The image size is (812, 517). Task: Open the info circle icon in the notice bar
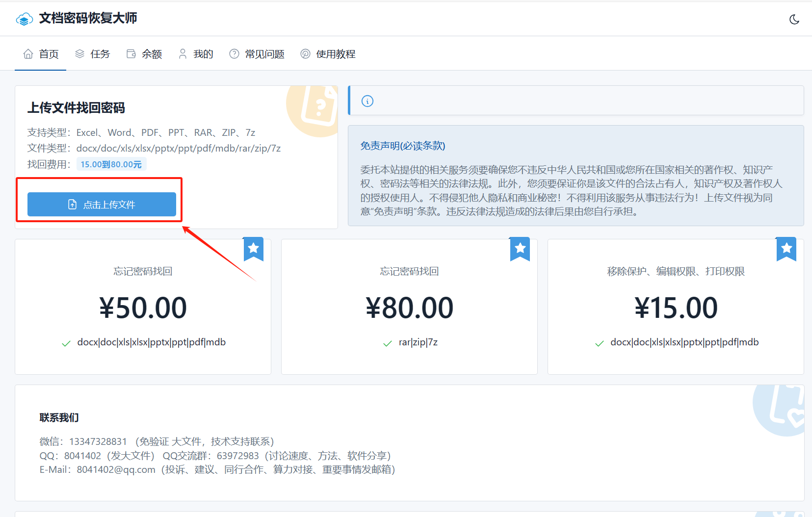(367, 100)
